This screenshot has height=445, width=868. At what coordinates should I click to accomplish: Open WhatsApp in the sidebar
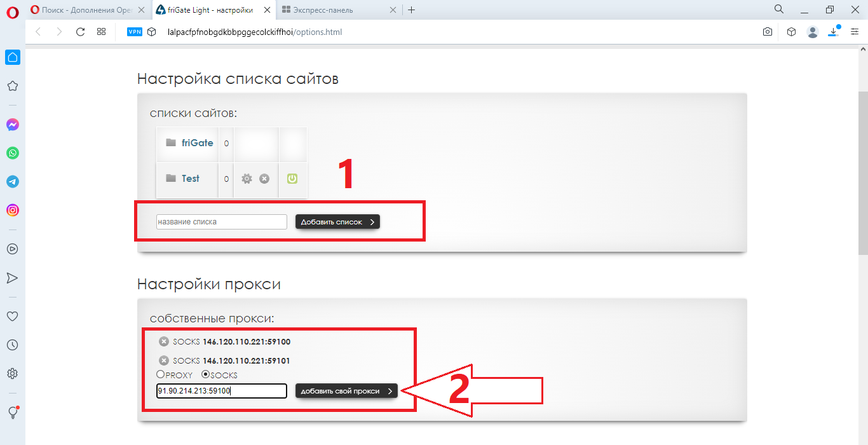[13, 153]
